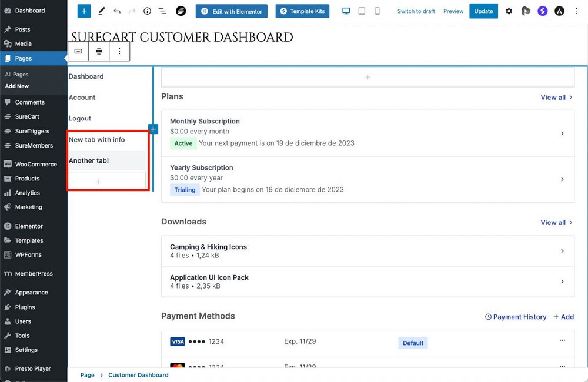Redo the last change
The height and width of the screenshot is (382, 588).
pos(132,11)
